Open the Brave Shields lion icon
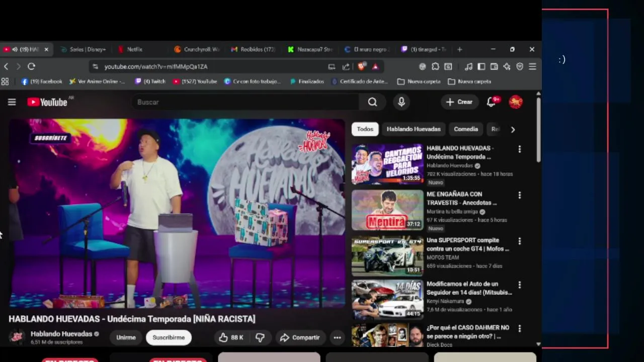644x362 pixels. tap(361, 66)
